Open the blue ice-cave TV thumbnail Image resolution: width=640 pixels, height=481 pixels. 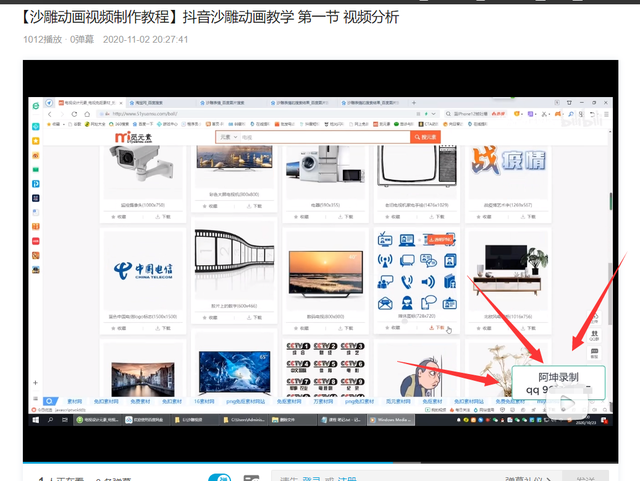pyautogui.click(x=234, y=372)
